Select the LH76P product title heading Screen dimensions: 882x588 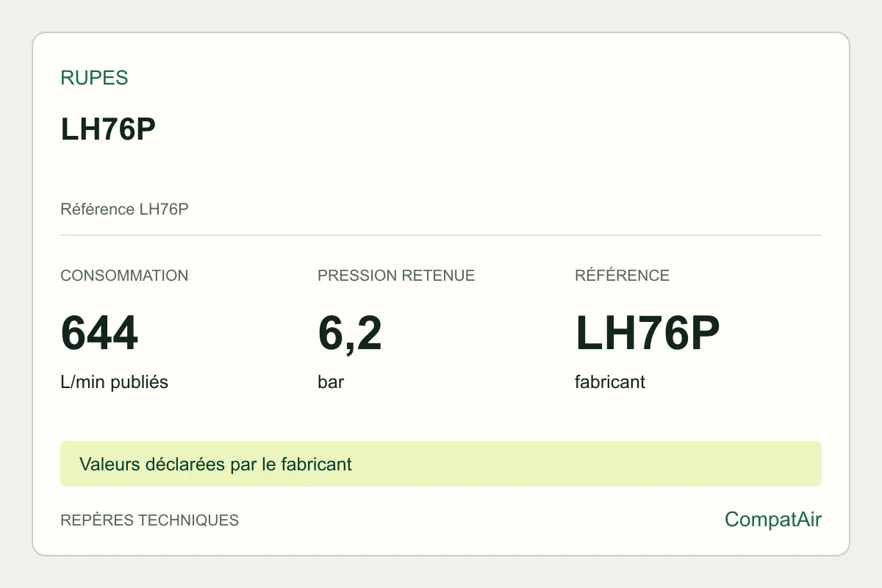pyautogui.click(x=108, y=129)
